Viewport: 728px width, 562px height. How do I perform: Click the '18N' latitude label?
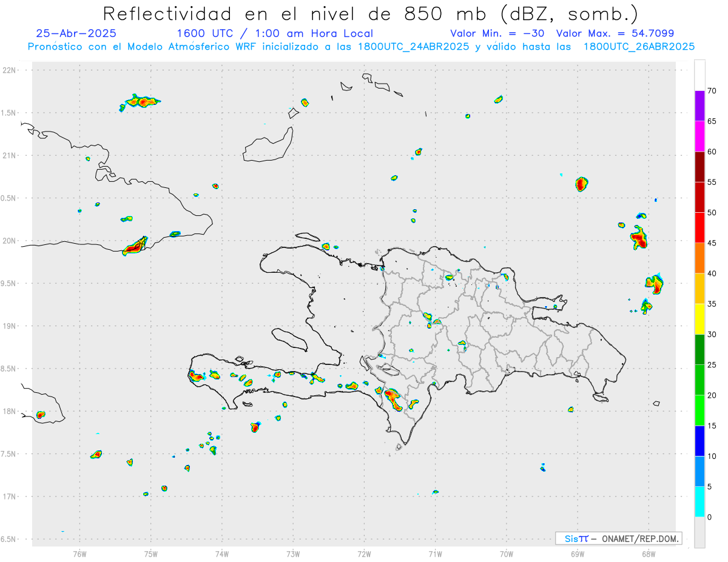(10, 412)
